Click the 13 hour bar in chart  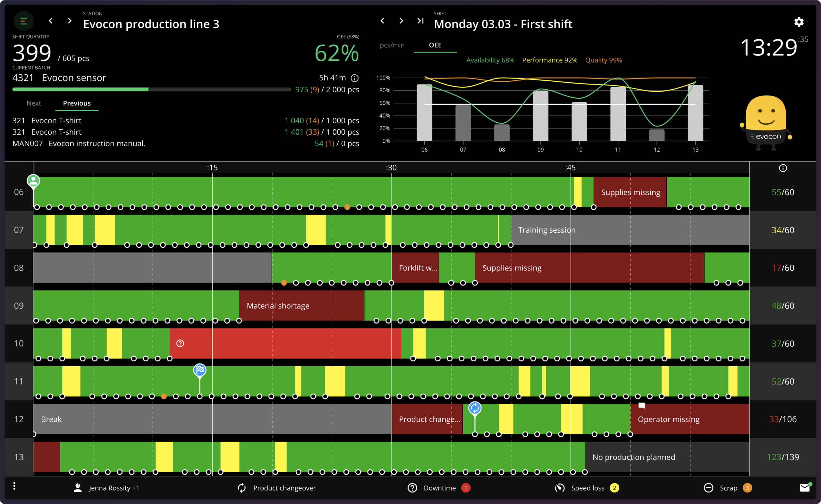click(x=695, y=113)
